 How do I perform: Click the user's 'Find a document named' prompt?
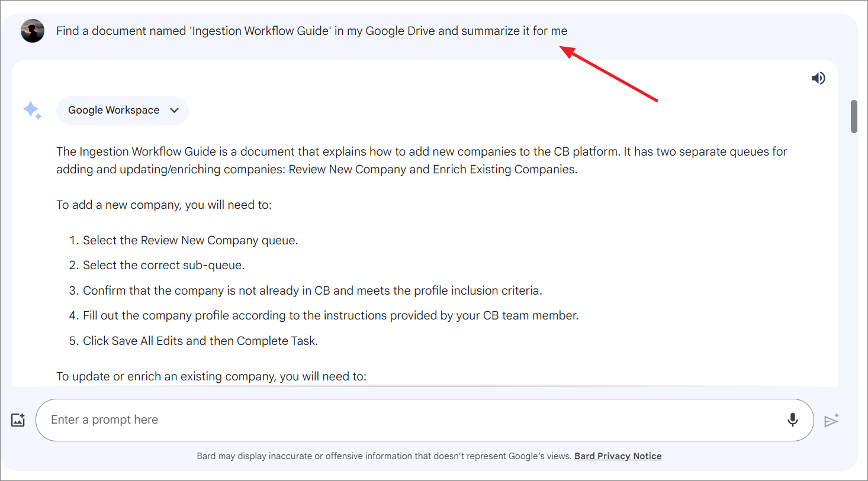click(x=311, y=31)
